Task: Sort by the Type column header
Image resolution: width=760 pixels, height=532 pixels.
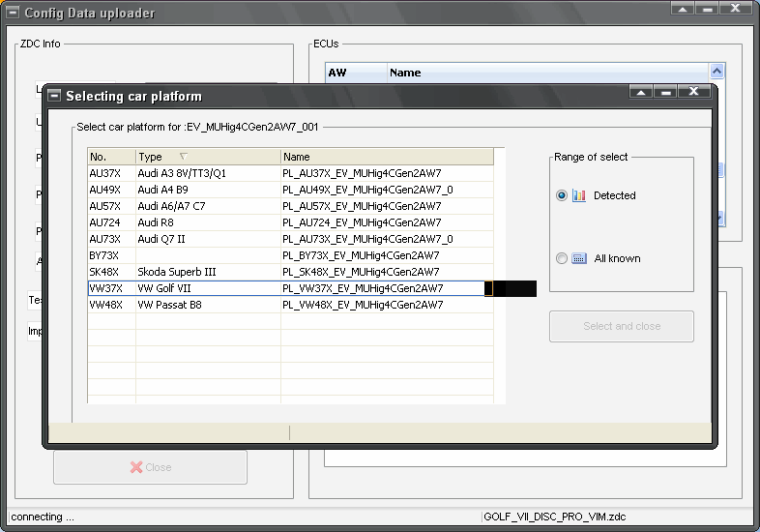Action: [208, 157]
